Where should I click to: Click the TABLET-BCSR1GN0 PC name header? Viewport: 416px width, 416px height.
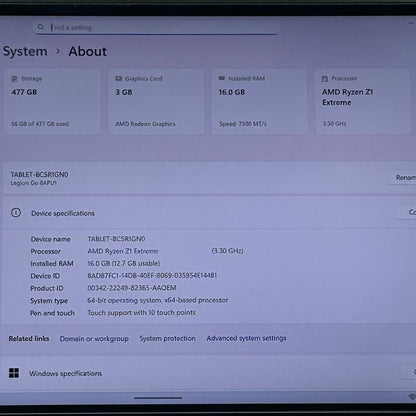39,174
